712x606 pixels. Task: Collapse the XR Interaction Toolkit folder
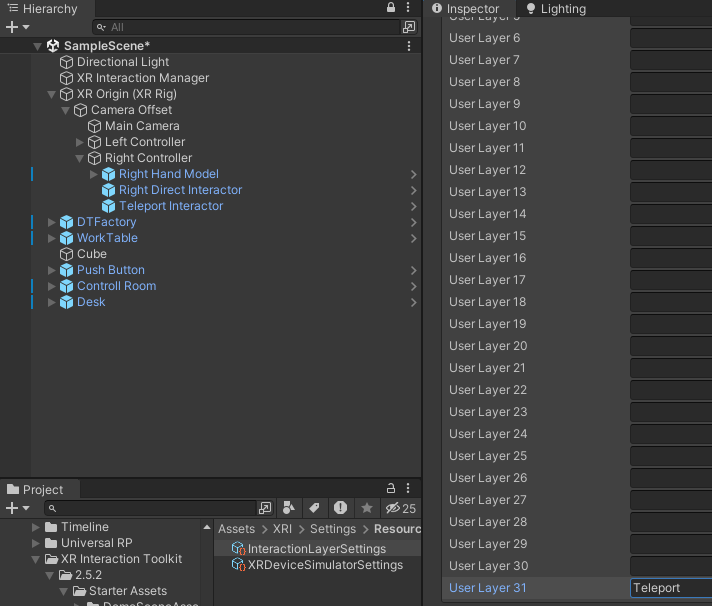35,559
